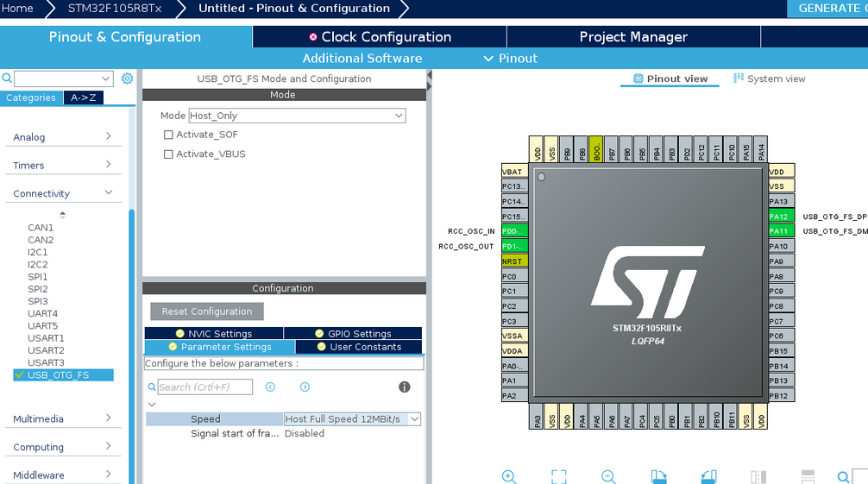Expand the Analog category
The width and height of the screenshot is (868, 484).
point(63,137)
